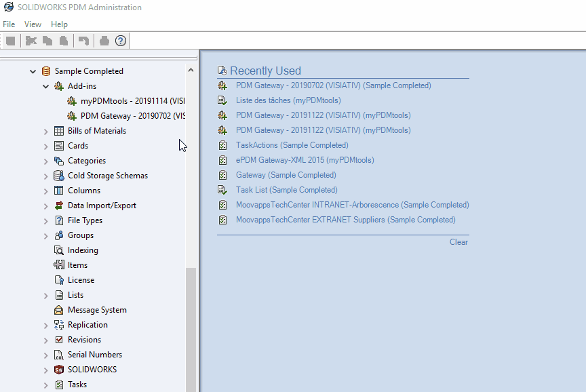Open the View menu
Screen dimensions: 586x392
(33, 24)
